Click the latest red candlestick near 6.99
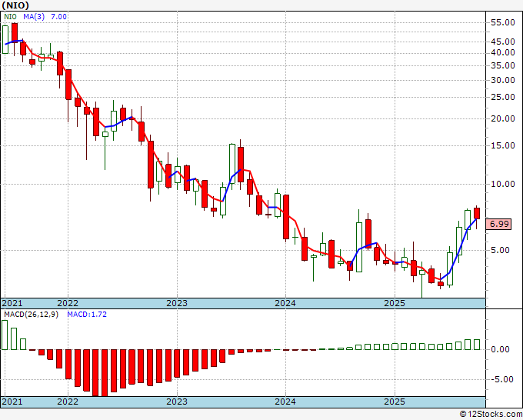Screen dimensions: 523x420 click(477, 214)
